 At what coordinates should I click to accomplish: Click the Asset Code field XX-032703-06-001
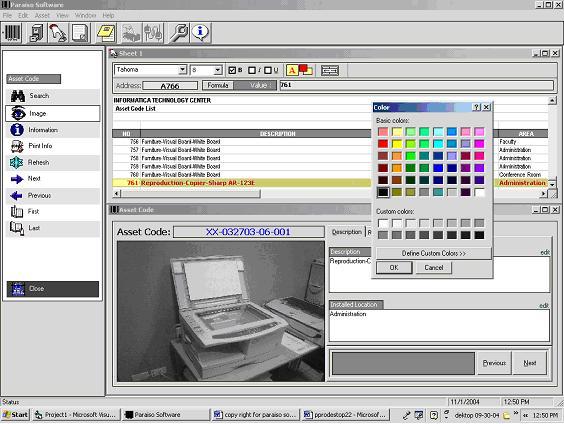[x=249, y=232]
